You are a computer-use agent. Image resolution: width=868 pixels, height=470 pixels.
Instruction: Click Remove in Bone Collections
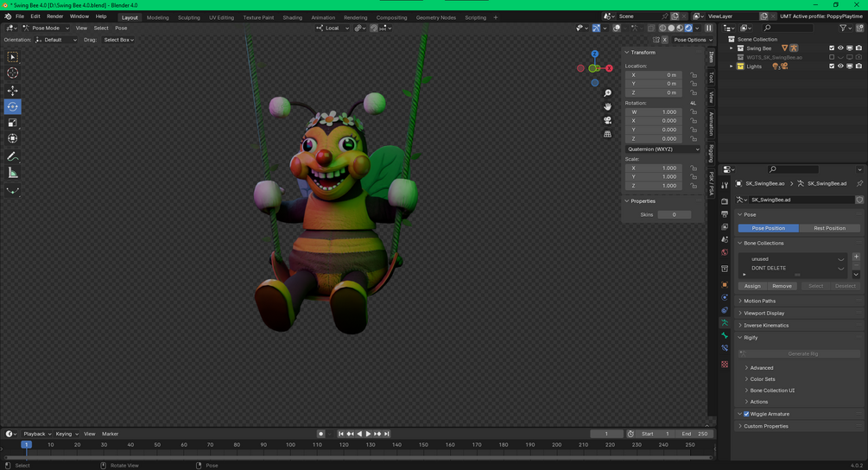(782, 286)
